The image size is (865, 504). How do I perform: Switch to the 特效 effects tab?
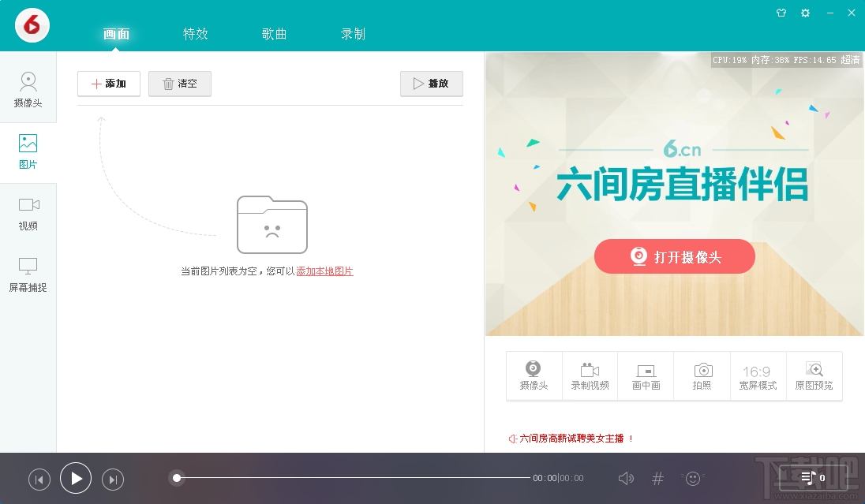195,33
